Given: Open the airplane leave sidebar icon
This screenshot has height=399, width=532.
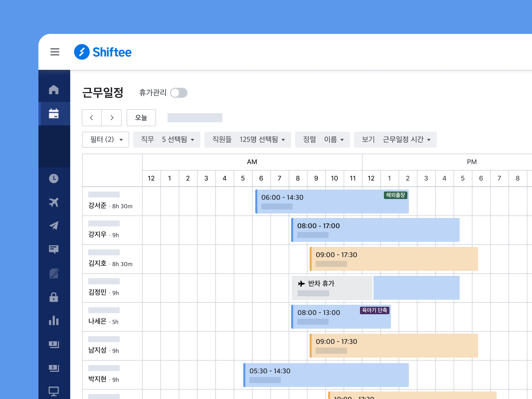Looking at the screenshot, I should click(x=54, y=202).
